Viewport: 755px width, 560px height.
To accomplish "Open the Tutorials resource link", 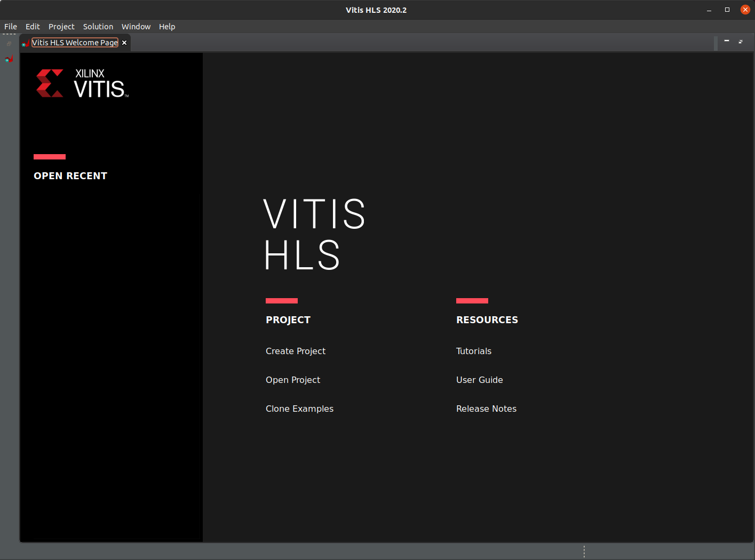I will [x=473, y=351].
